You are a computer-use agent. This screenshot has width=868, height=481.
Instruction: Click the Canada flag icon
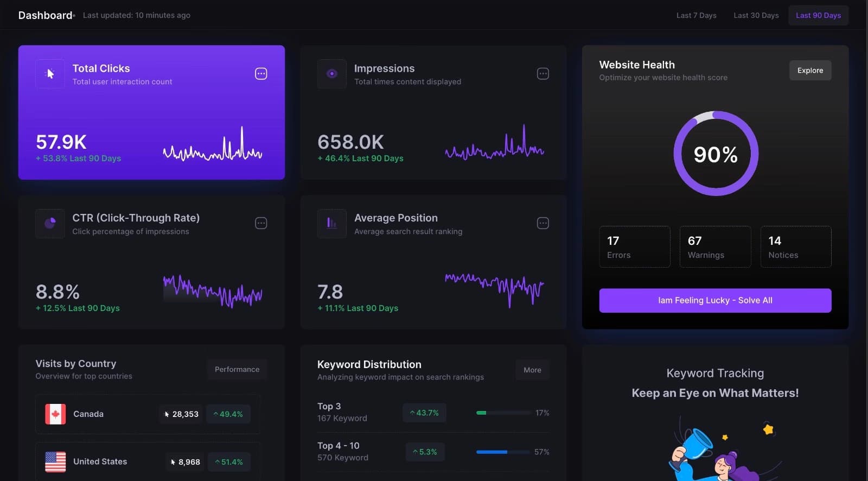[x=55, y=414]
